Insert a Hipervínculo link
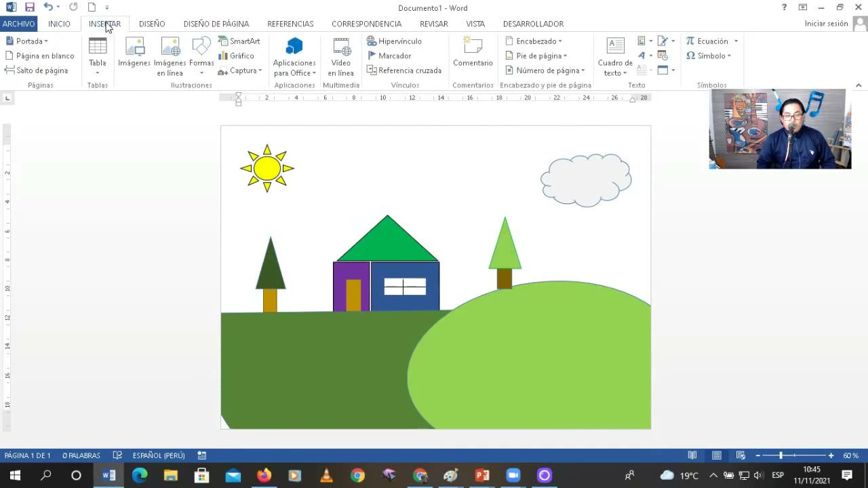Image resolution: width=868 pixels, height=488 pixels. click(x=394, y=41)
